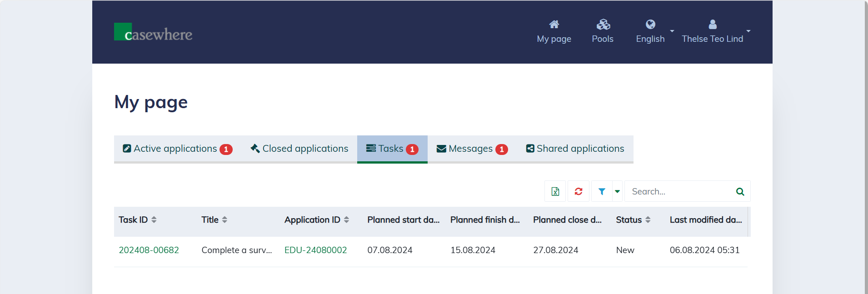Sort table by Application ID
The image size is (868, 294).
click(346, 220)
